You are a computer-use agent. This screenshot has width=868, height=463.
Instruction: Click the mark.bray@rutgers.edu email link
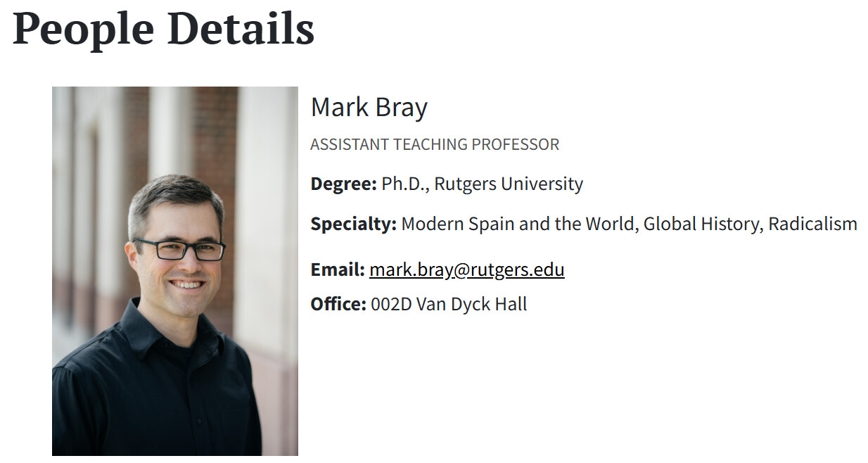pos(466,269)
